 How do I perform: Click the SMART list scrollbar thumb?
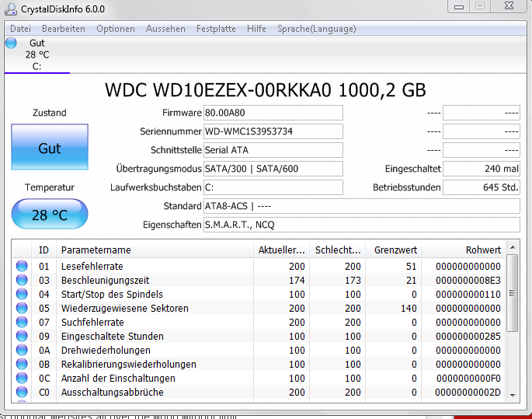pyautogui.click(x=513, y=293)
